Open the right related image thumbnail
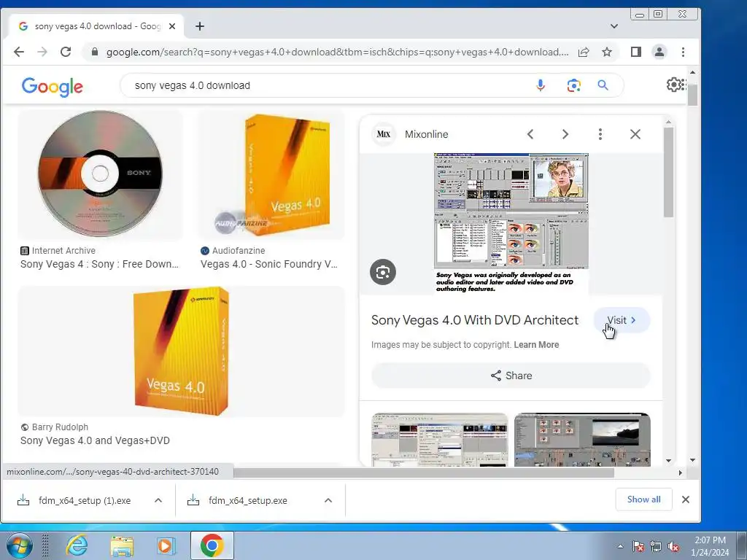The image size is (747, 560). click(x=582, y=440)
